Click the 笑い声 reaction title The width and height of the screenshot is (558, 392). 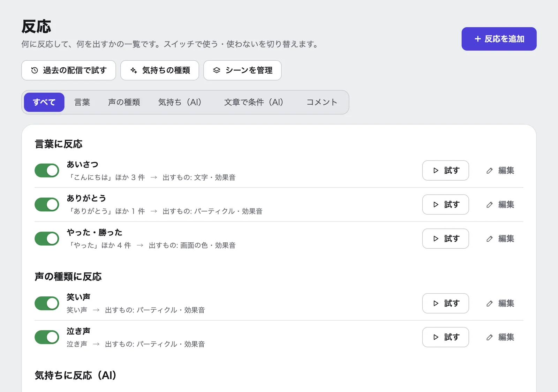pos(78,297)
